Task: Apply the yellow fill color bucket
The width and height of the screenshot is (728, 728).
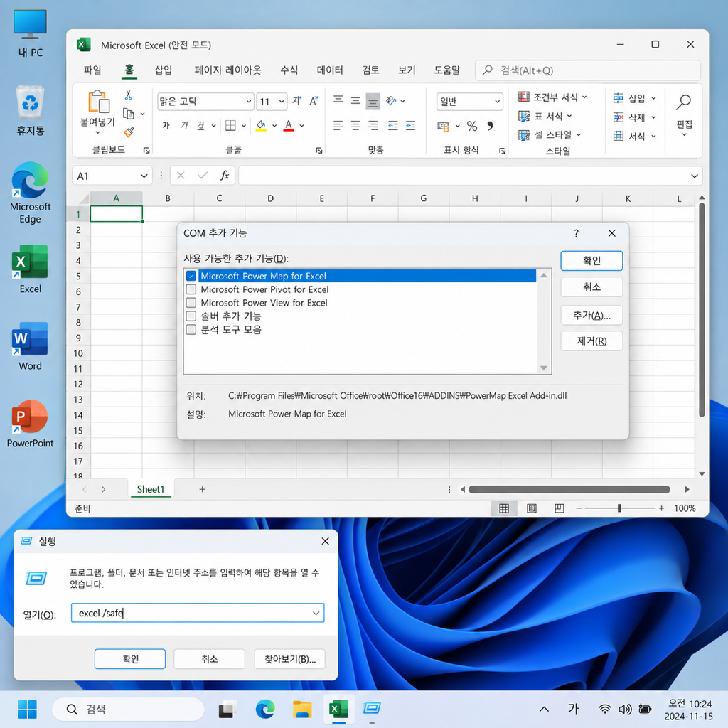Action: point(261,125)
